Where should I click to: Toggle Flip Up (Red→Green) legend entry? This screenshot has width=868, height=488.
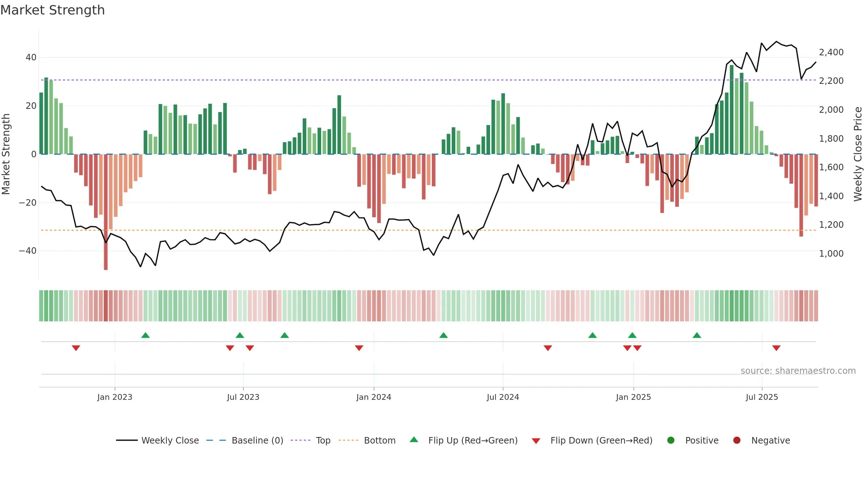tap(464, 440)
